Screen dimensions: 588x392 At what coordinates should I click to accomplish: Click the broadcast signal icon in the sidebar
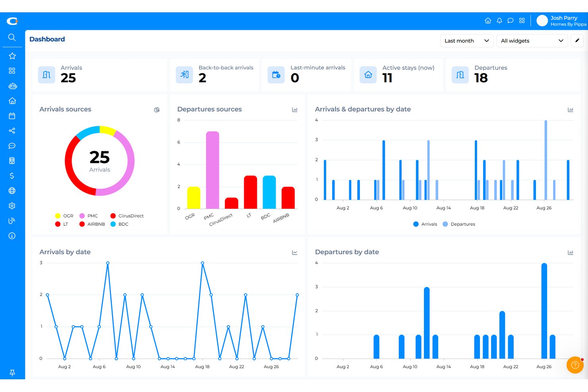pos(12,221)
